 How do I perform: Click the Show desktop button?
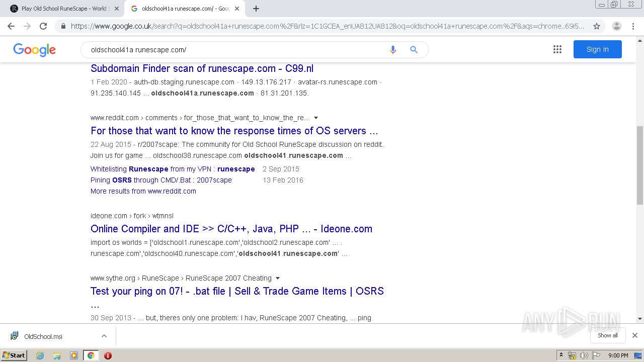click(x=637, y=355)
